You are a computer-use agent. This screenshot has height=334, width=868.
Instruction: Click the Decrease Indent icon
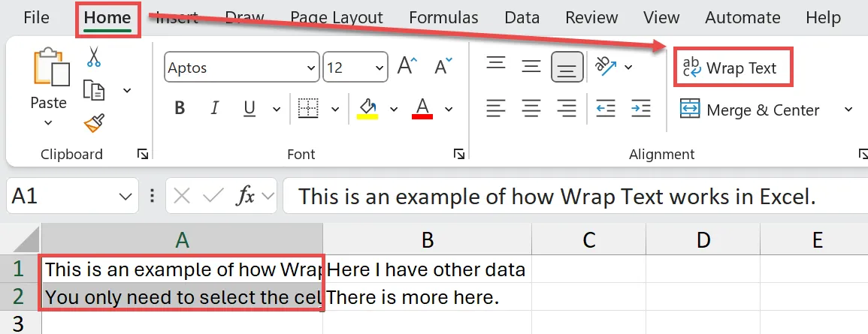click(606, 108)
